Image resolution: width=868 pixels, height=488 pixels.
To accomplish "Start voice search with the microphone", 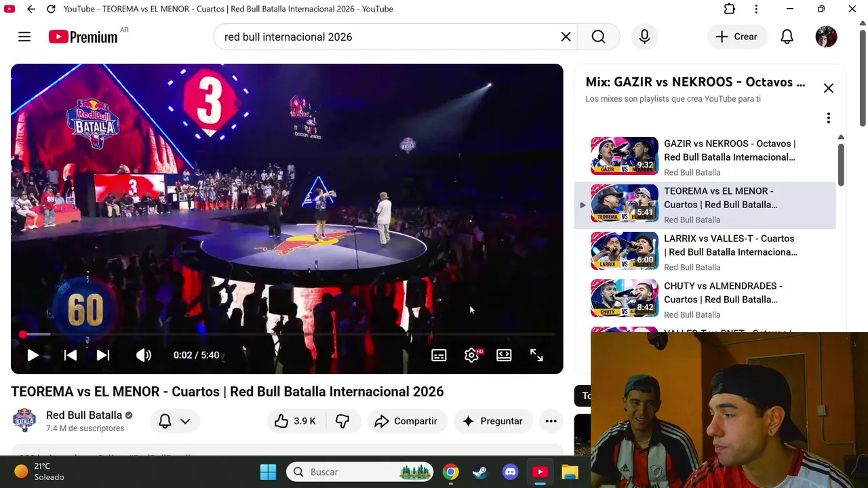I will tap(644, 37).
